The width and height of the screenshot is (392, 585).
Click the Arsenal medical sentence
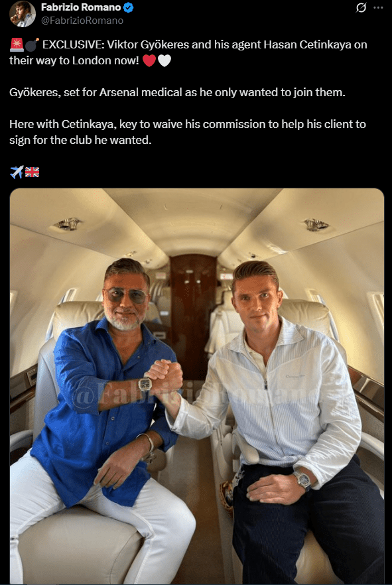click(178, 92)
